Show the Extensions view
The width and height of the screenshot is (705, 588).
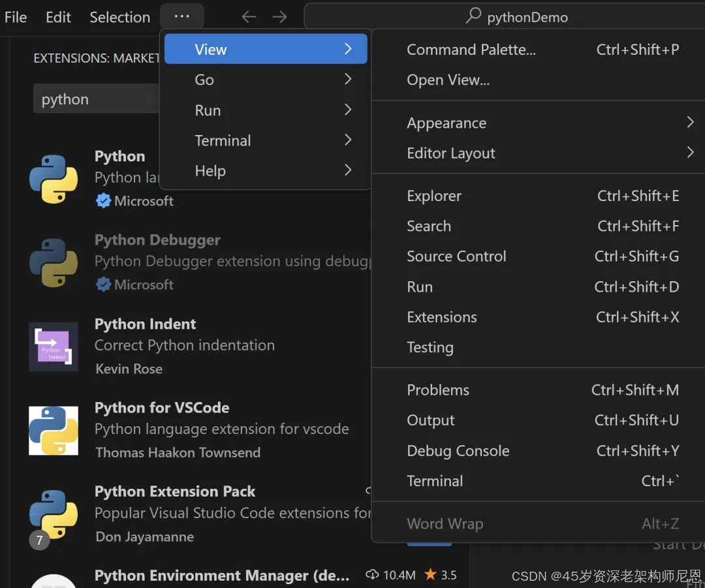point(540,317)
